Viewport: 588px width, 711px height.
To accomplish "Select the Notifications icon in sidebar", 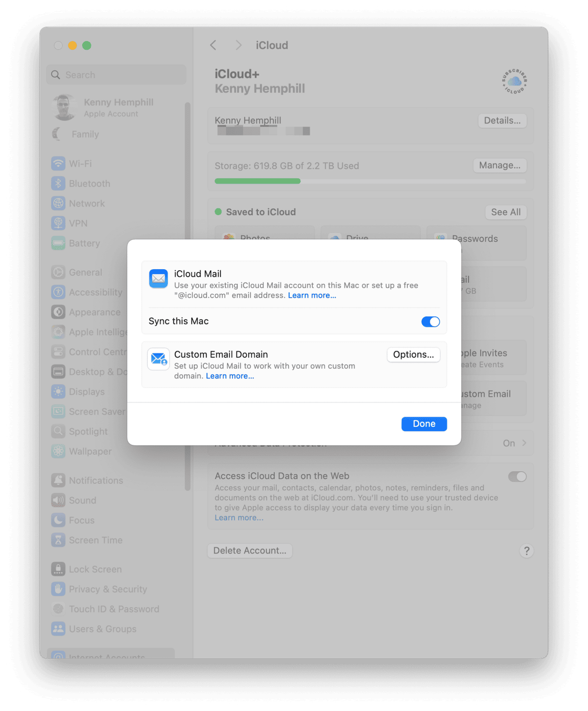I will 58,480.
